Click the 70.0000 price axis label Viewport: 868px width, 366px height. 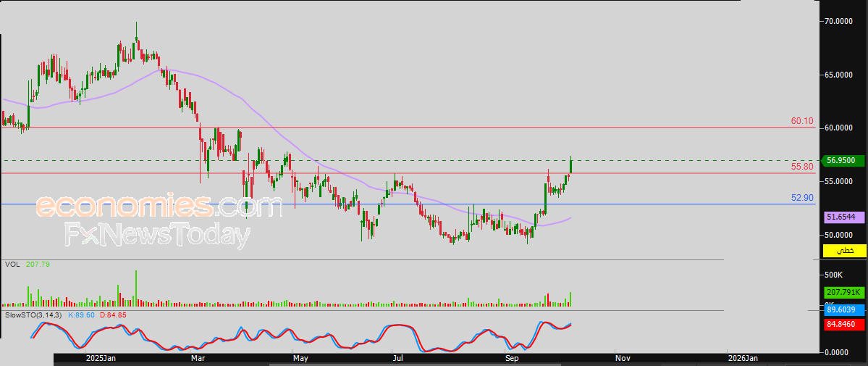click(838, 21)
